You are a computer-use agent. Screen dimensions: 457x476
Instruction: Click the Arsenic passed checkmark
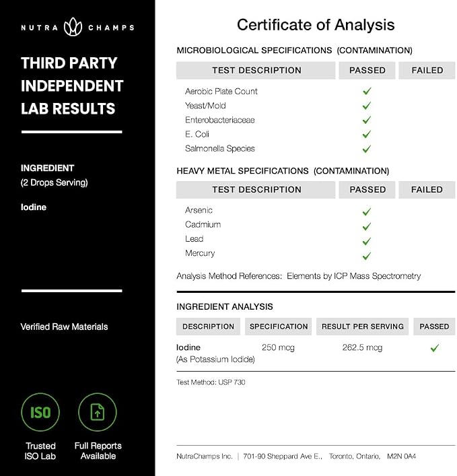pyautogui.click(x=367, y=211)
